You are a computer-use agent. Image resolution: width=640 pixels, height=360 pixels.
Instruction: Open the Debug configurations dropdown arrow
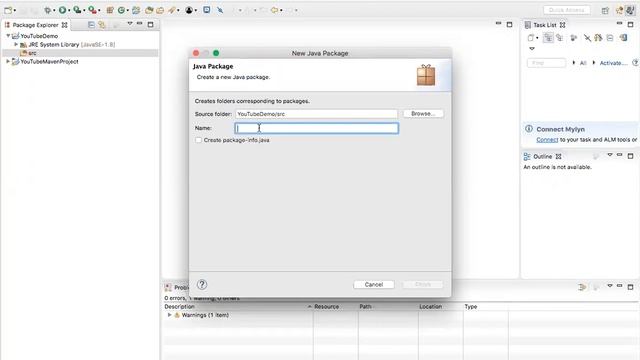54,10
